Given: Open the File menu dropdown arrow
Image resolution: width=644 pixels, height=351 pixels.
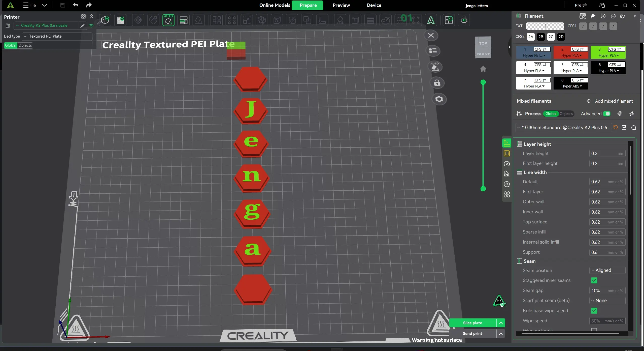Looking at the screenshot, I should tap(45, 5).
